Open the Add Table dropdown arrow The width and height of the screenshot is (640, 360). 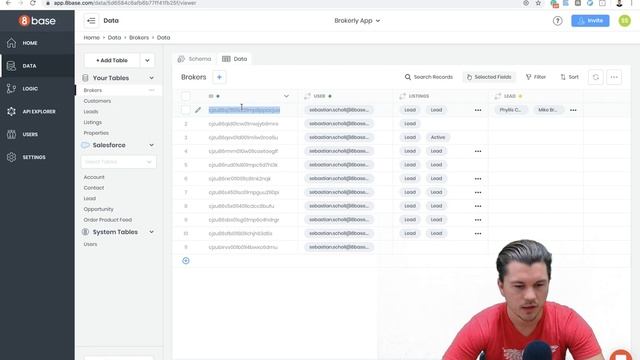click(147, 60)
